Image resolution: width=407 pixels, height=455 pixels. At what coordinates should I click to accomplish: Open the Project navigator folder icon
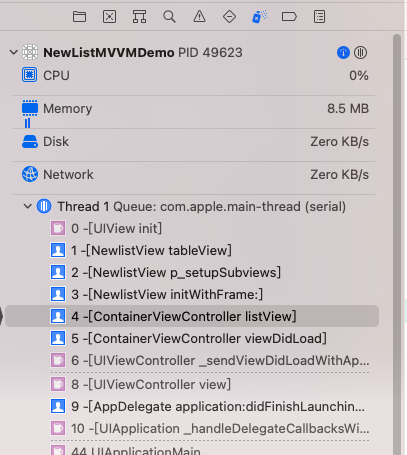79,16
